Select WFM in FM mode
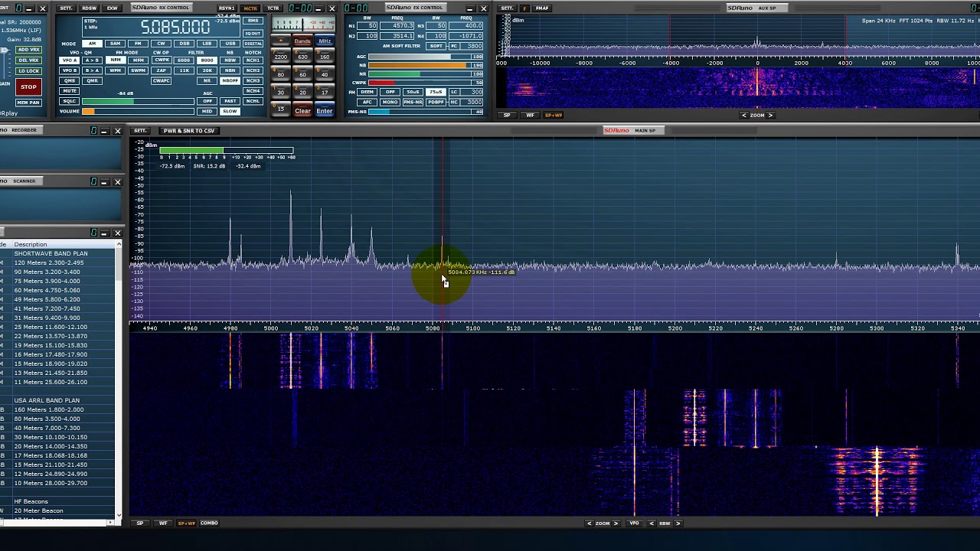980x551 pixels. (x=116, y=70)
